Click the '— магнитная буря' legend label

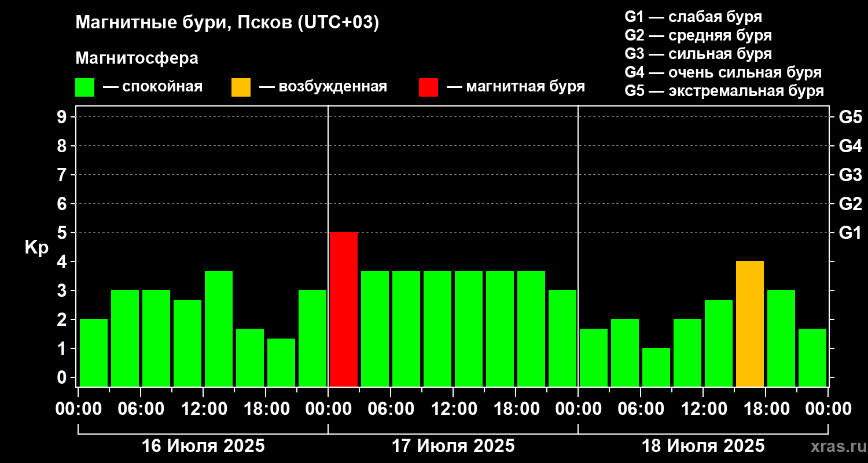click(x=516, y=87)
